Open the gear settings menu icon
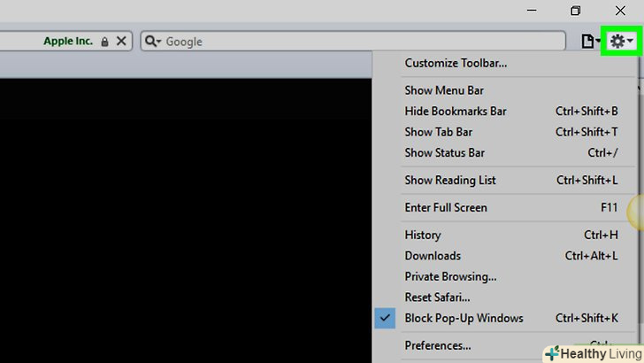 coord(621,41)
